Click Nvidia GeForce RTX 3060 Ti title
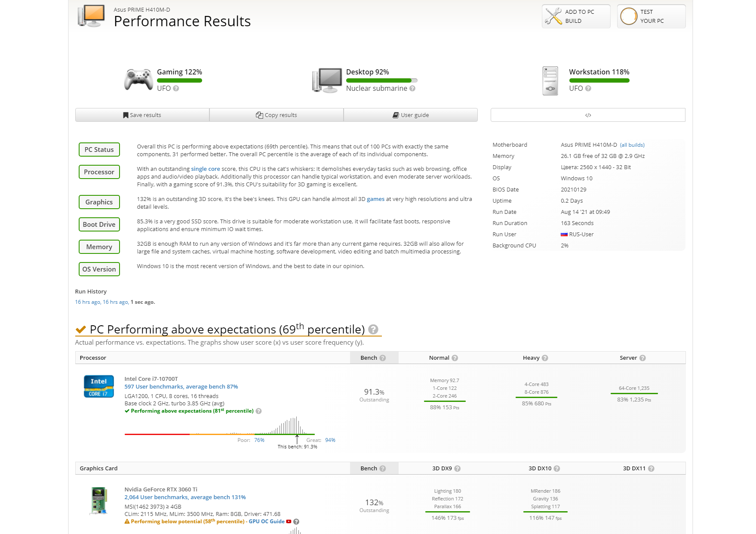This screenshot has width=756, height=534. tap(161, 490)
